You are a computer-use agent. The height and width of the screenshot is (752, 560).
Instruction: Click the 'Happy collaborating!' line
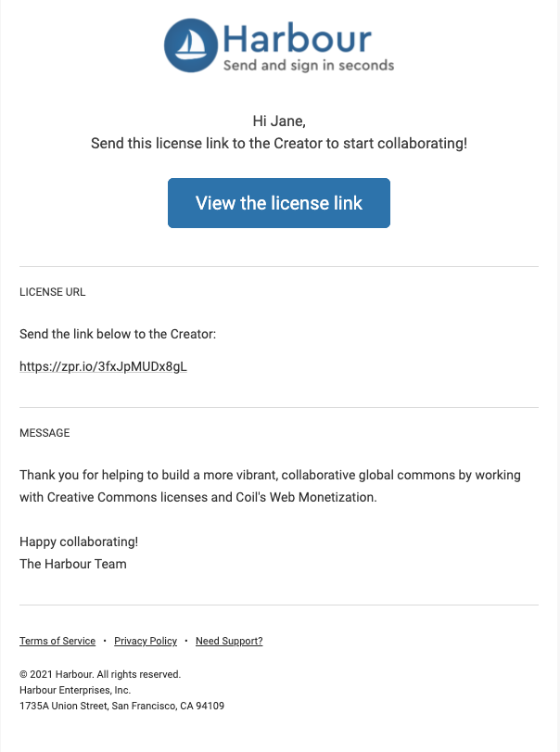(x=79, y=542)
